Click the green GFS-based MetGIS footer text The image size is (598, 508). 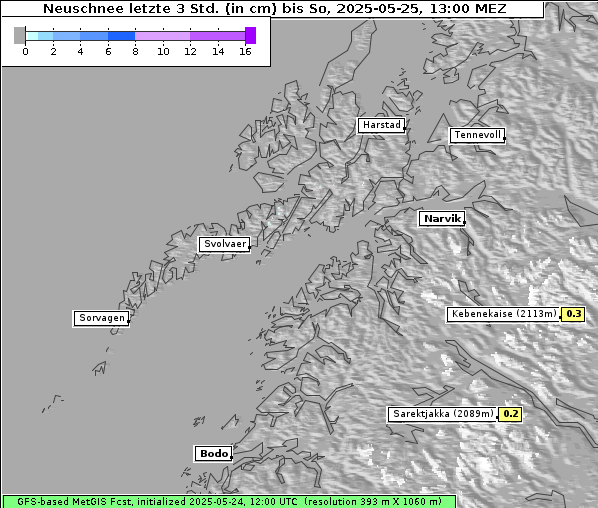(x=229, y=502)
